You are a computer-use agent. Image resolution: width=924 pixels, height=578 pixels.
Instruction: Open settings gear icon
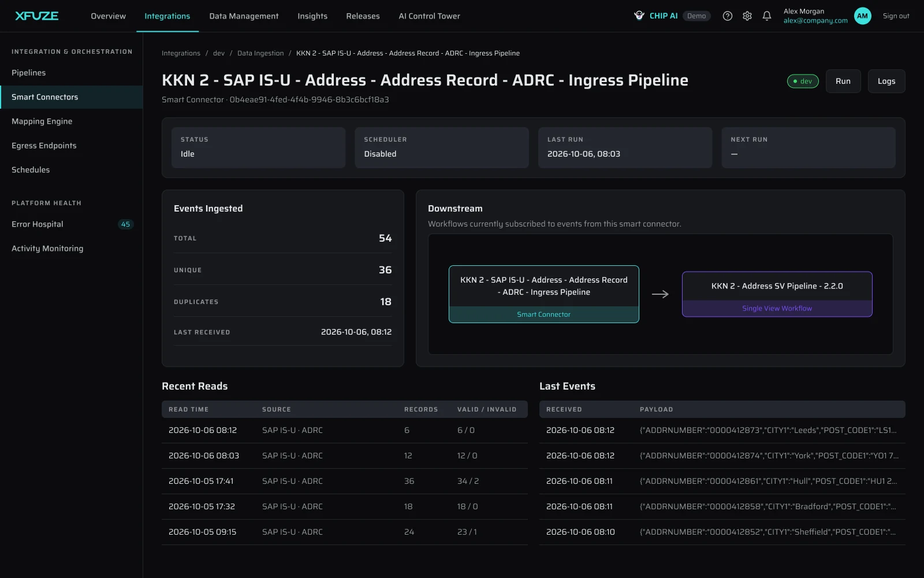point(747,16)
